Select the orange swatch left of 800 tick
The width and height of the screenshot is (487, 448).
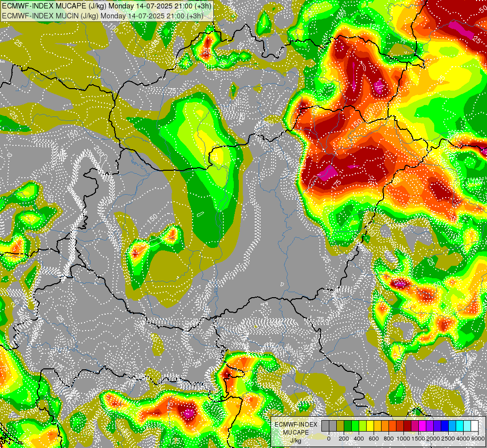385,426
